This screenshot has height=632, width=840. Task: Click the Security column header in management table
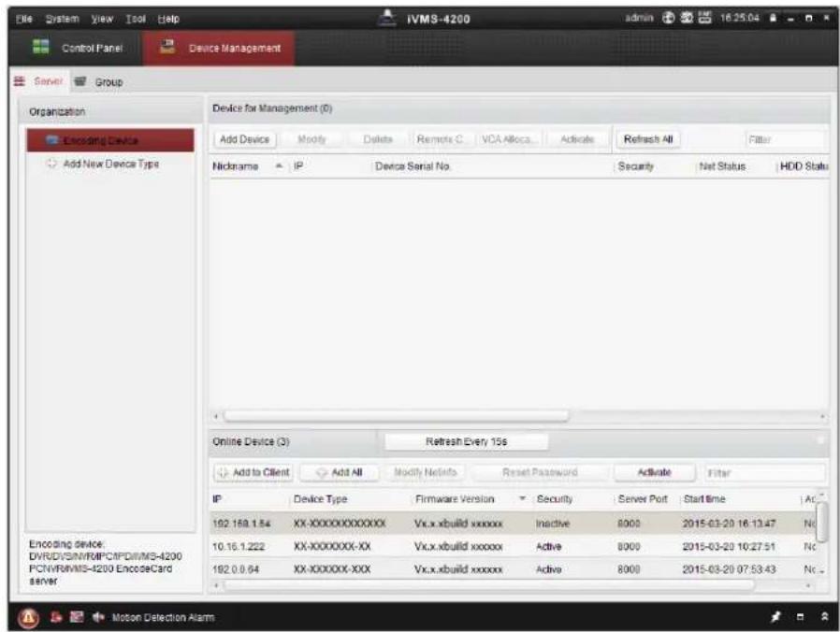(654, 166)
